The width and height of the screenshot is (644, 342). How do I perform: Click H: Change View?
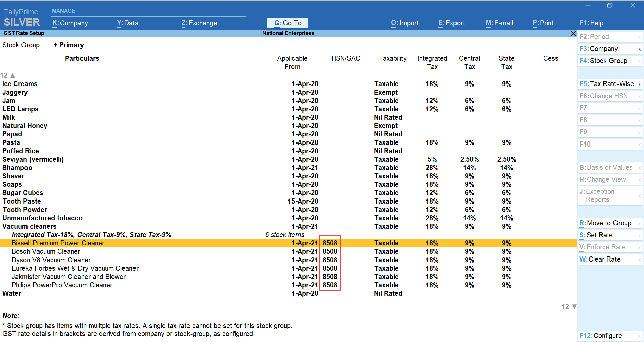pos(607,179)
